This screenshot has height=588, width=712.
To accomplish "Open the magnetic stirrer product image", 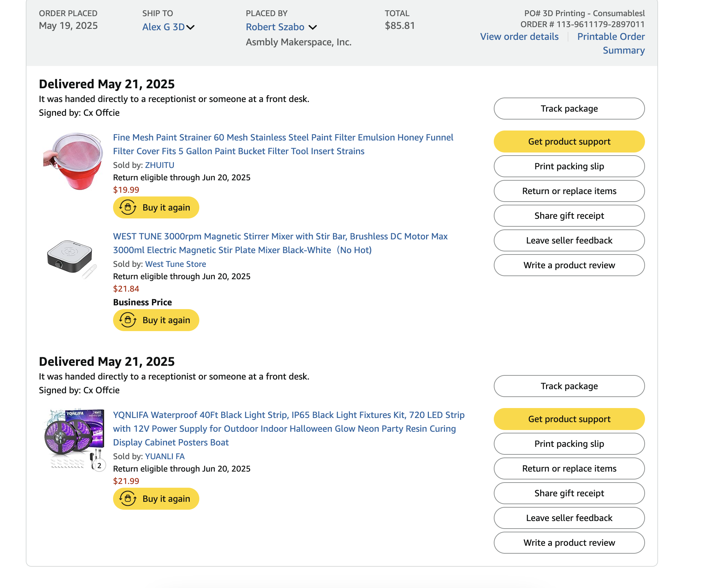I will coord(72,259).
